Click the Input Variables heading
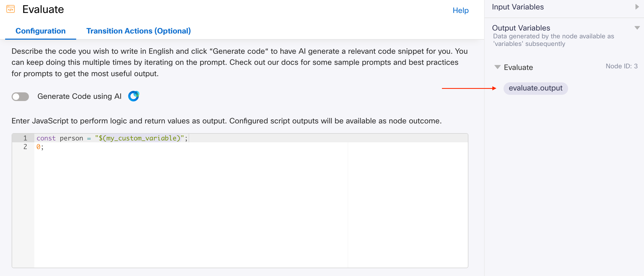Viewport: 644px width, 276px height. pos(518,7)
